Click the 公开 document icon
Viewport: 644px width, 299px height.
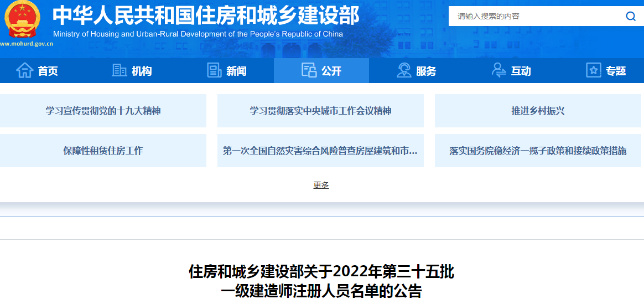coord(309,70)
